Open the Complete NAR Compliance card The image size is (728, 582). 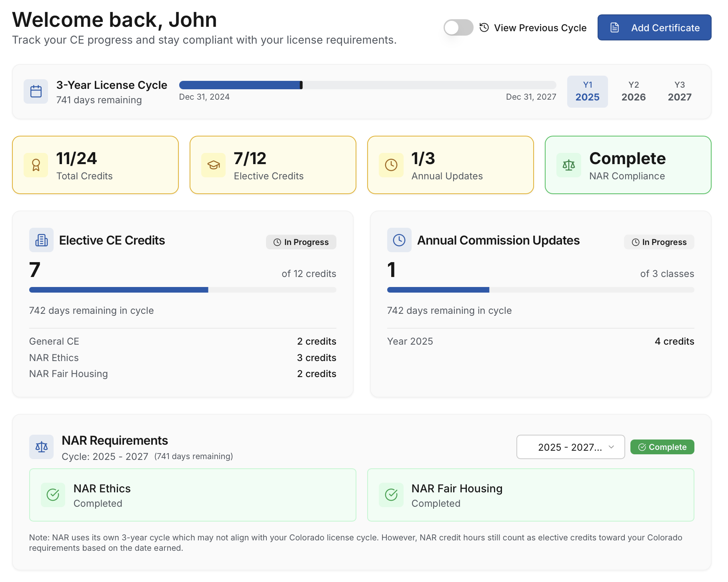tap(628, 165)
